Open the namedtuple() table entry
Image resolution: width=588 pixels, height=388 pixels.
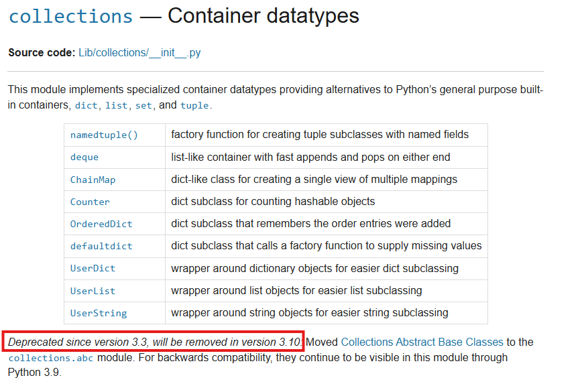pos(104,135)
